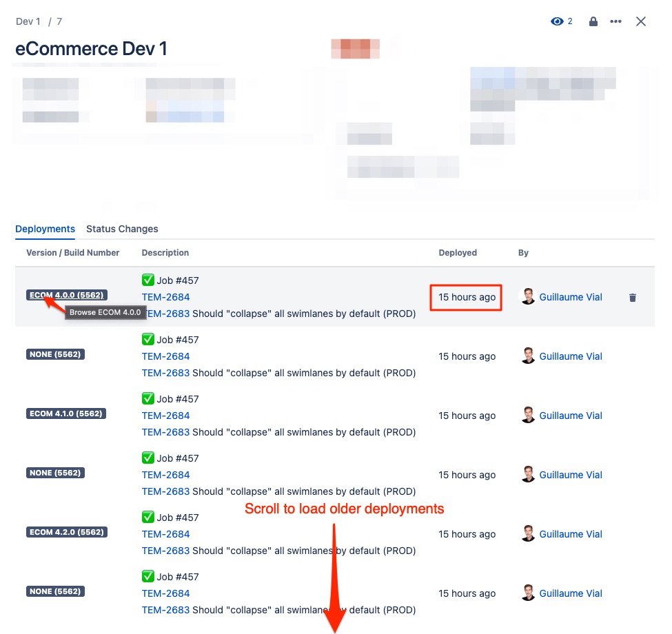Click the first NONE (5562) badge
This screenshot has height=634, width=672.
coord(55,354)
